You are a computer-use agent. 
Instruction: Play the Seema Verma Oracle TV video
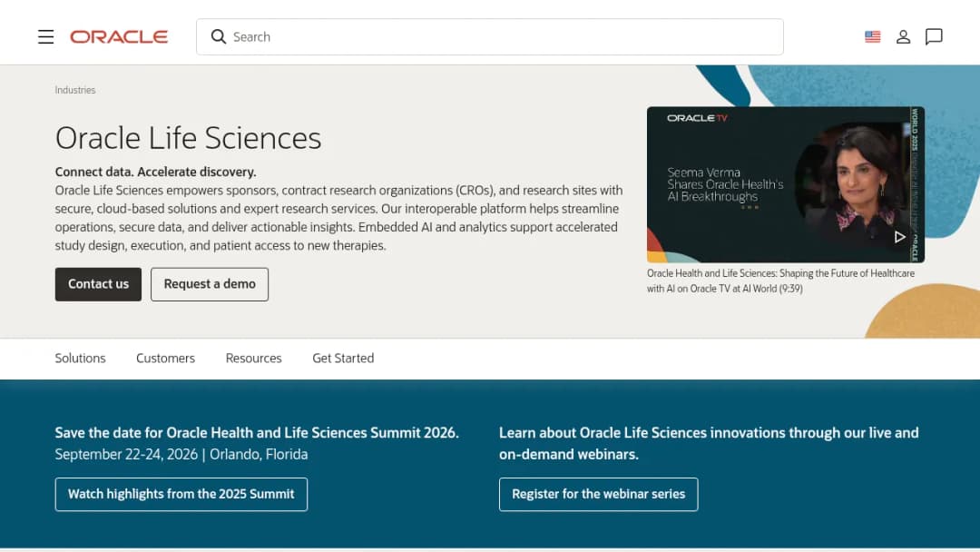pyautogui.click(x=899, y=237)
